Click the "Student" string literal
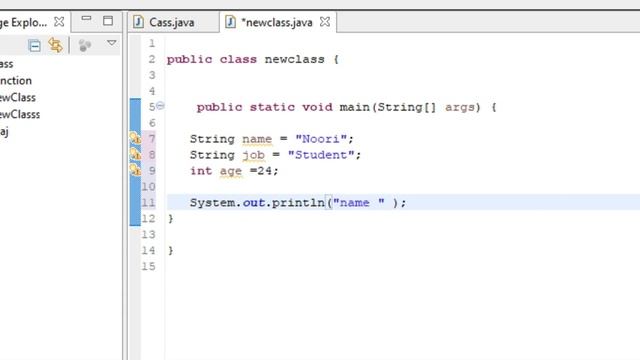Image resolution: width=640 pixels, height=360 pixels. (321, 155)
